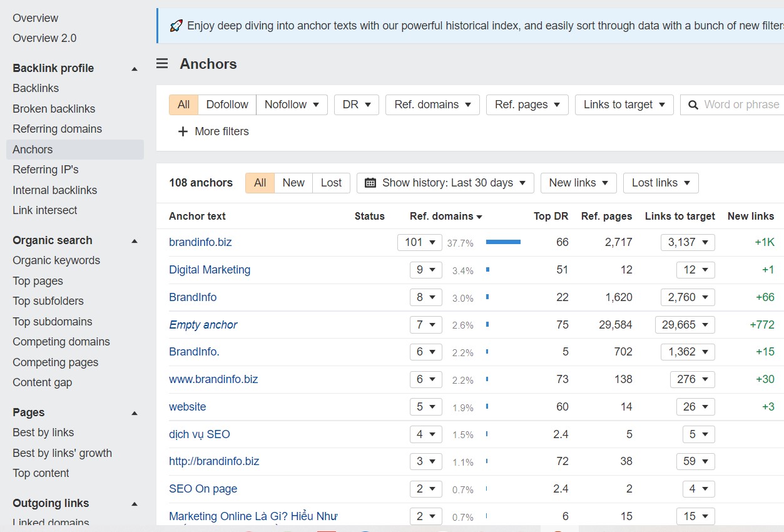Show only Lost anchors
The height and width of the screenshot is (532, 784).
click(331, 183)
